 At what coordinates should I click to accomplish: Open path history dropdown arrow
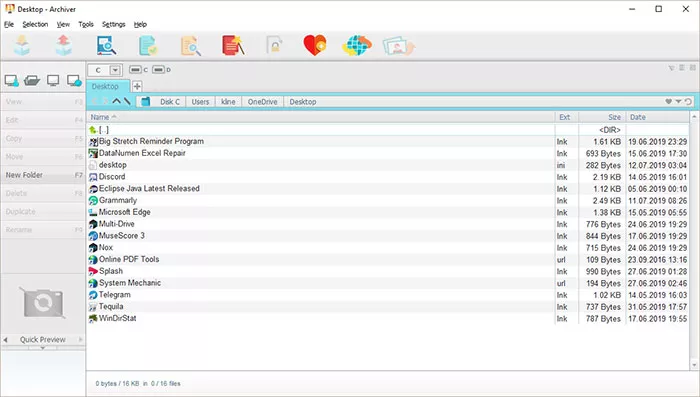pos(678,101)
